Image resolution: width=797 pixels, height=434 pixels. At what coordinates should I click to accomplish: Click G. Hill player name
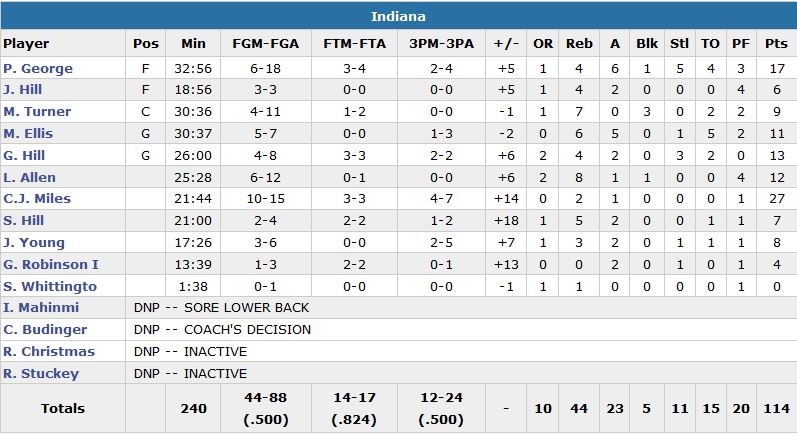click(x=24, y=156)
